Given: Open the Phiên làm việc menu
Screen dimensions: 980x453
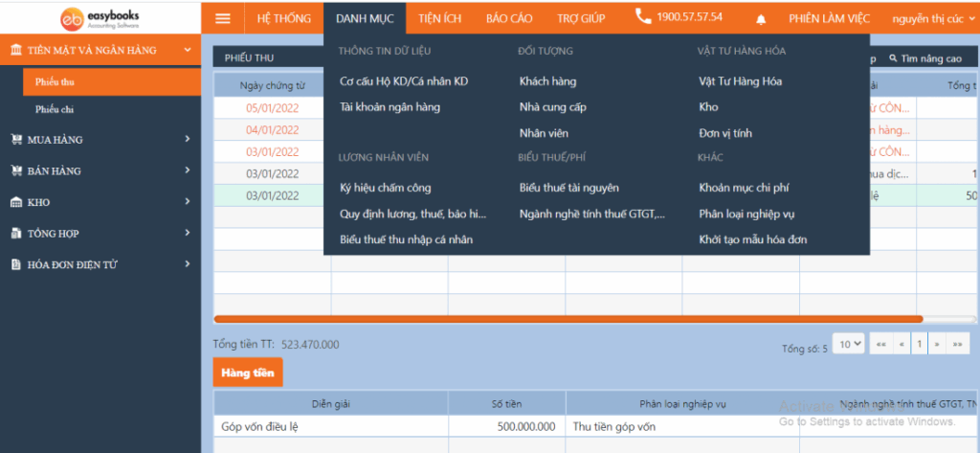Looking at the screenshot, I should [x=829, y=18].
